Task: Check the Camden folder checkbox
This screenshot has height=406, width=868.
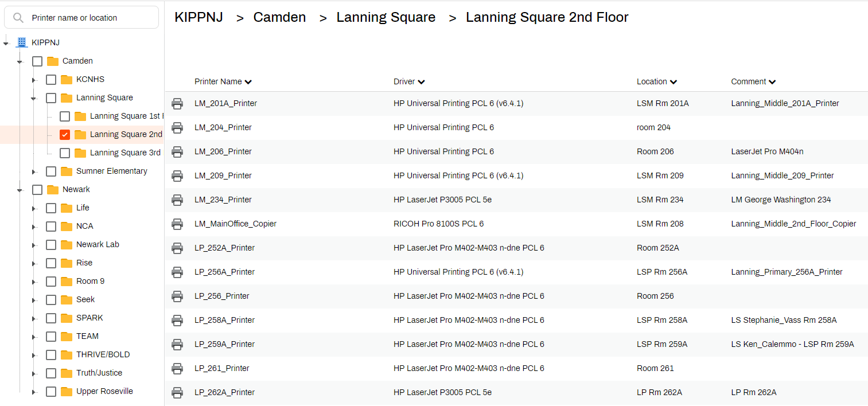Action: 37,61
